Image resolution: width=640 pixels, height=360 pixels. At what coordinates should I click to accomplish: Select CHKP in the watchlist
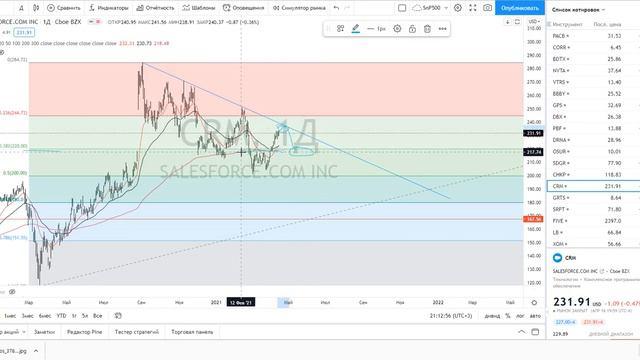[593, 175]
